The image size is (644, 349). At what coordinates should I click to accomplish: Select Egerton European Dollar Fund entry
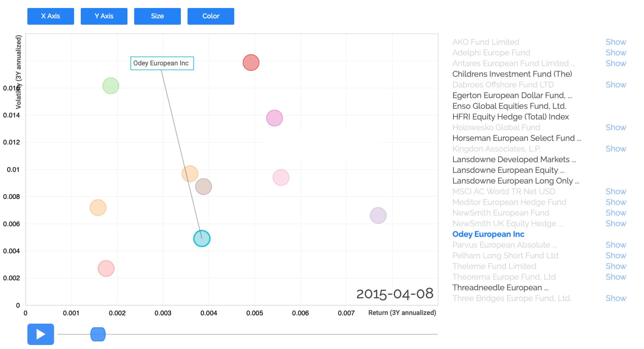pyautogui.click(x=512, y=95)
